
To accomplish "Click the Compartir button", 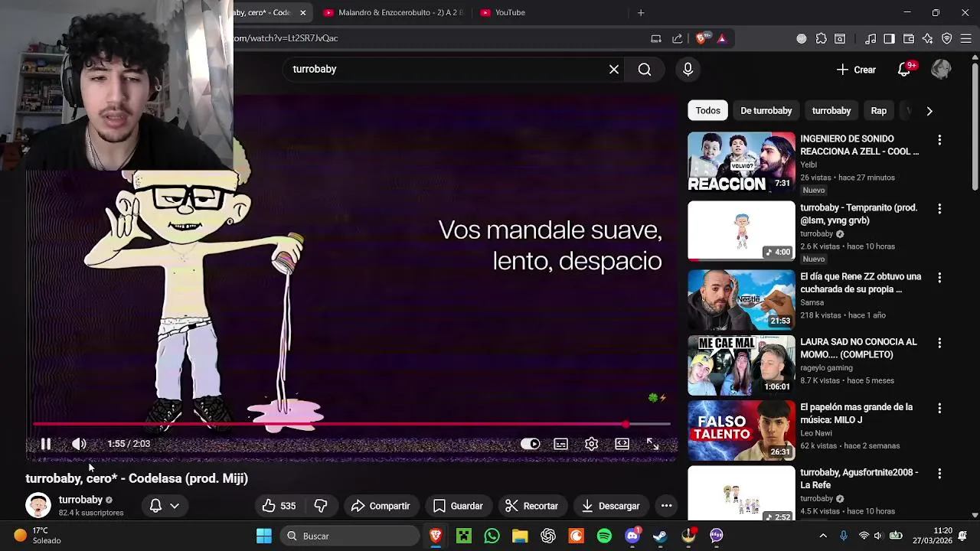I will click(x=381, y=506).
